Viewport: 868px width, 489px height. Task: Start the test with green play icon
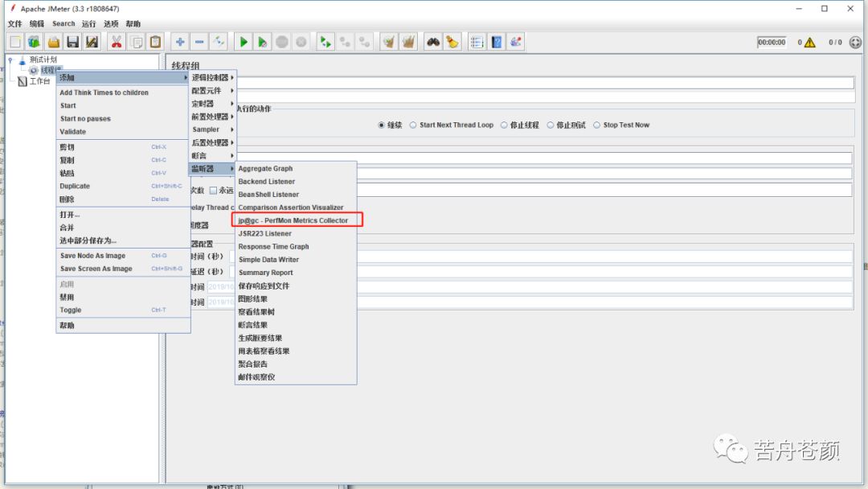click(243, 42)
